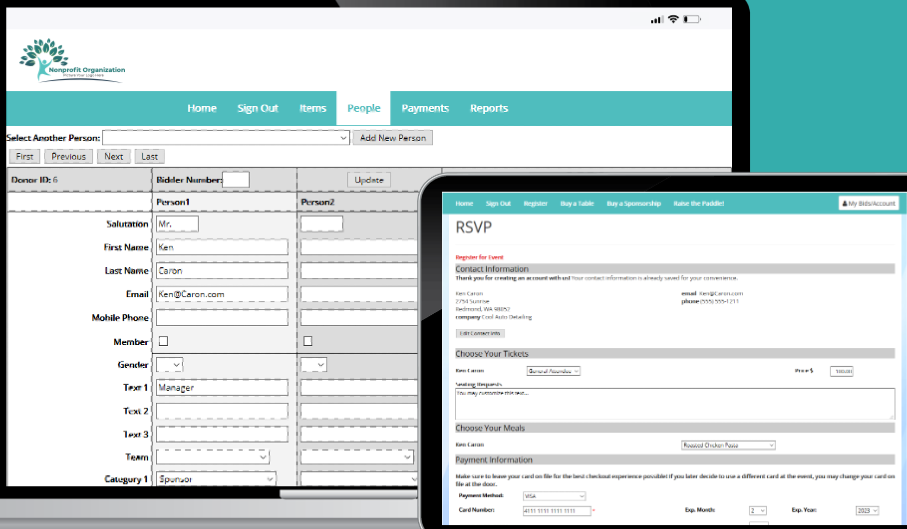Click the Text 1 field containing Manager
907x529 pixels.
222,387
